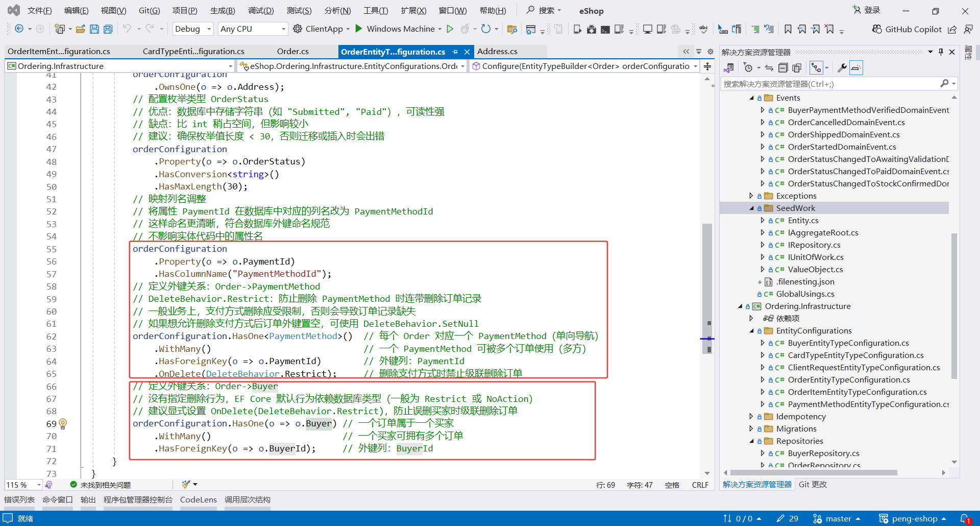This screenshot has height=526, width=980.
Task: Toggle Preview Selected Items in Solution Explorer
Action: click(856, 67)
